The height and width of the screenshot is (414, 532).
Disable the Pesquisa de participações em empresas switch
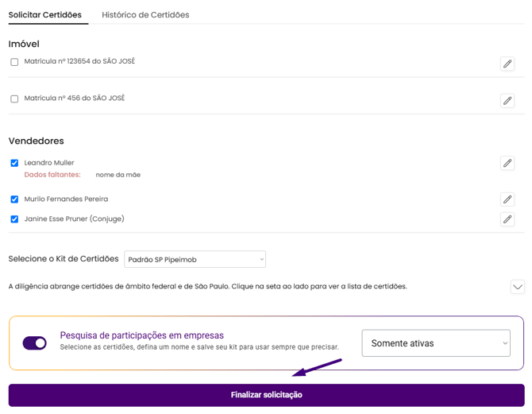coord(35,342)
